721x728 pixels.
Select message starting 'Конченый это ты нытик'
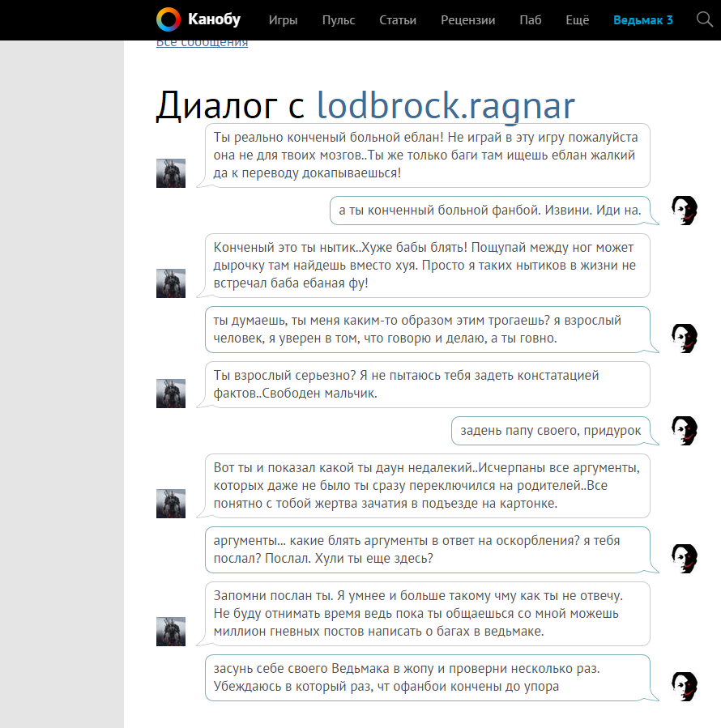428,265
